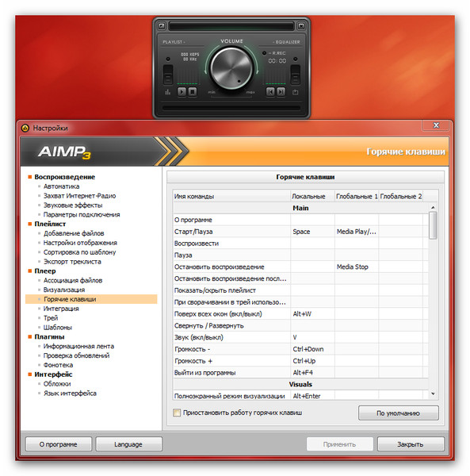Open the Фонотека settings page
The width and height of the screenshot is (470, 476).
[58, 365]
